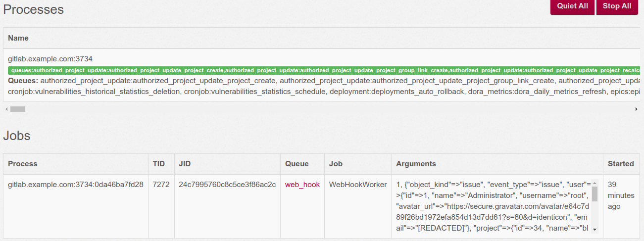Click the Arguments cell scroll-up arrow
Viewport: 644px width, 241px height.
click(594, 182)
